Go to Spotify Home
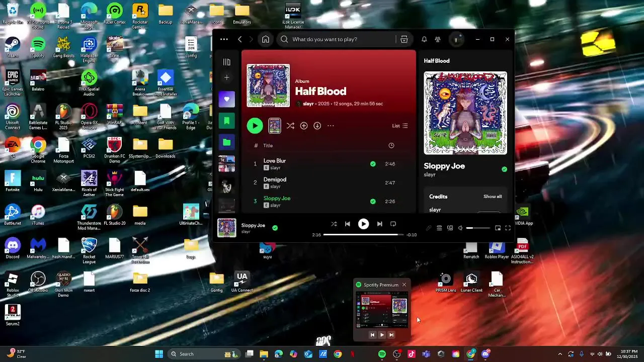The width and height of the screenshot is (644, 362). 266,39
